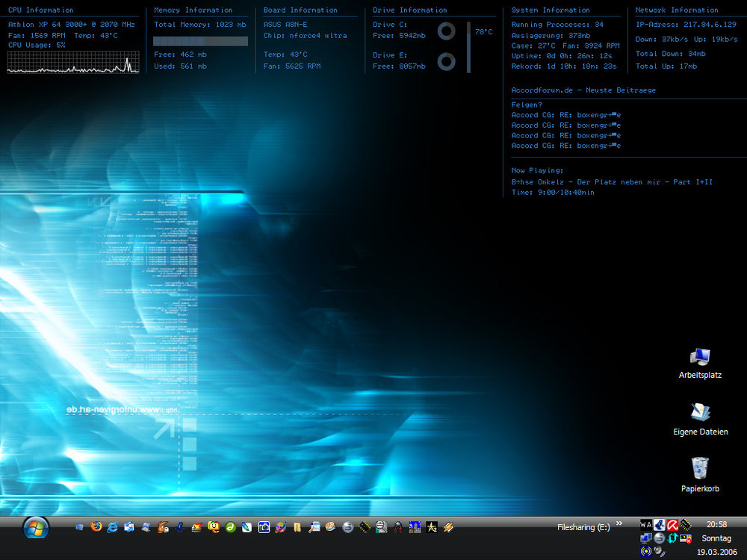Launch Firefox from the quick launch toolbar
The image size is (747, 560).
click(x=96, y=526)
